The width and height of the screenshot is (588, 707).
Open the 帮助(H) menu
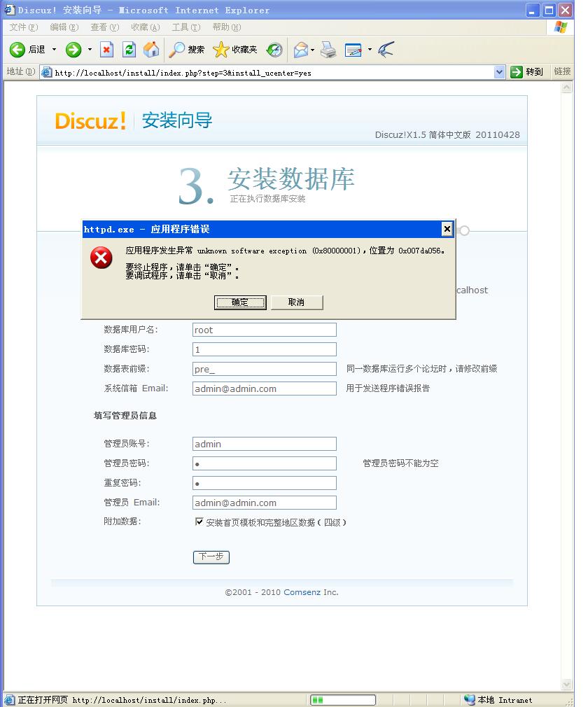(x=226, y=27)
